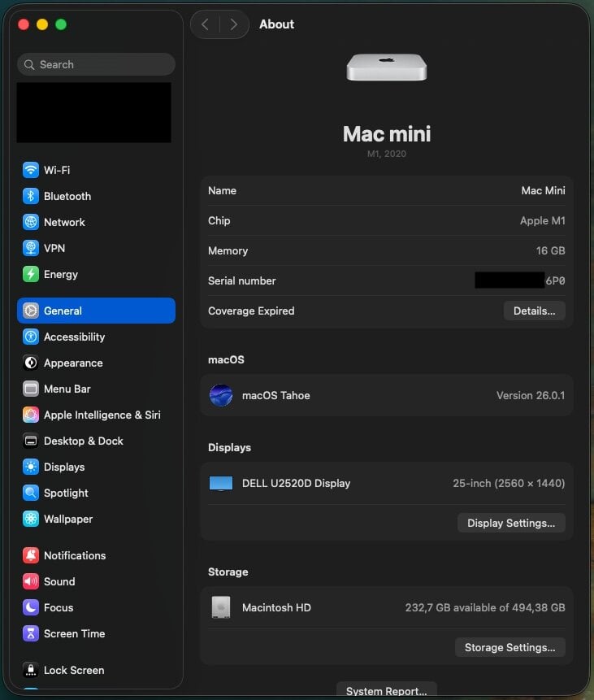
Task: Click the Focus moon icon
Action: tap(31, 607)
